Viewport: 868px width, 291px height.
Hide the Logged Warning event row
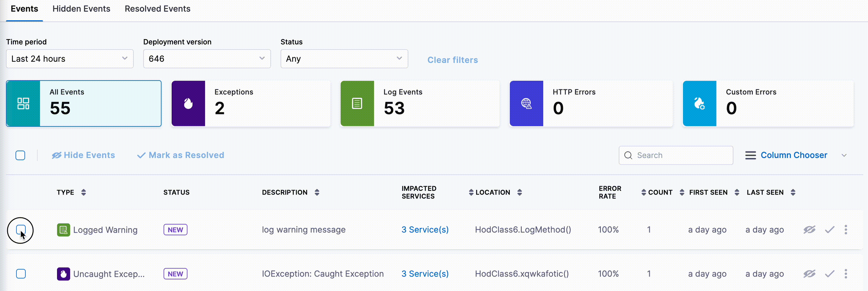[809, 230]
